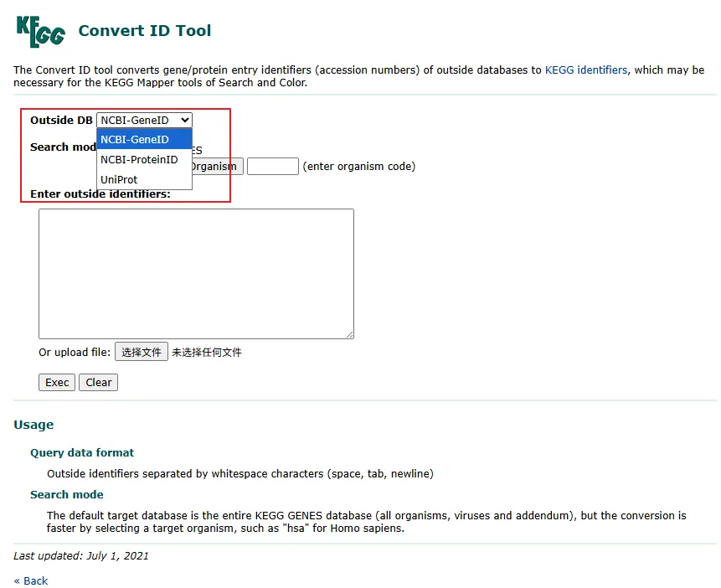Image resolution: width=721 pixels, height=588 pixels.
Task: Click the Outside DB label
Action: tap(61, 121)
